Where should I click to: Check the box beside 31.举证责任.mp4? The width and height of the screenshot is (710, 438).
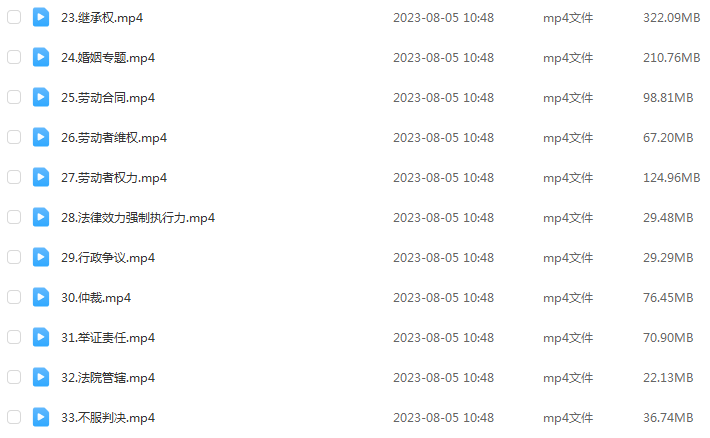tap(14, 337)
